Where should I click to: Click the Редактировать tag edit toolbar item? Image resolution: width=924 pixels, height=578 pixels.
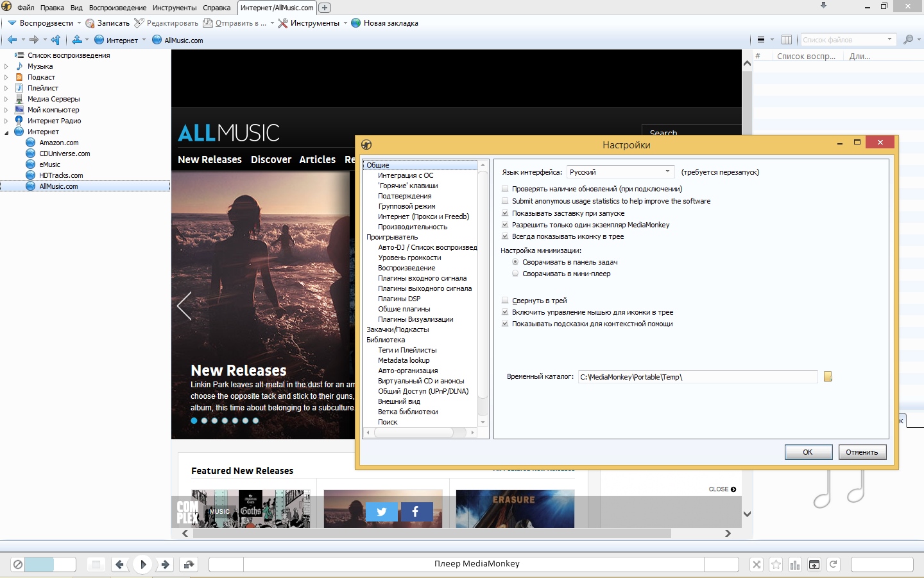click(x=166, y=23)
